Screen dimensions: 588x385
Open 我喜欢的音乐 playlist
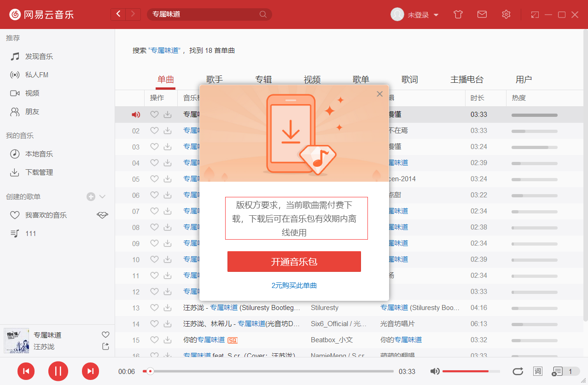[46, 215]
